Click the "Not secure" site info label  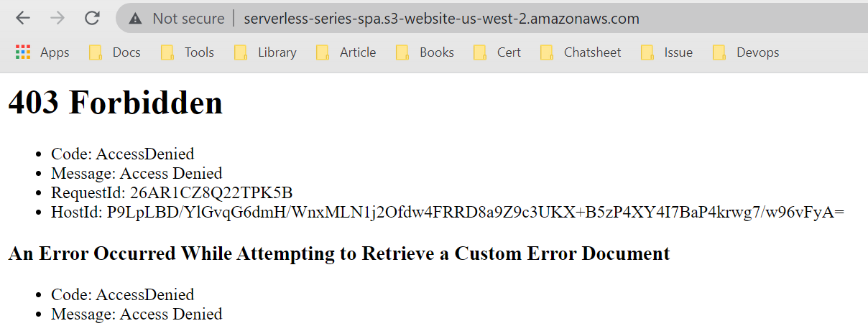click(x=188, y=19)
